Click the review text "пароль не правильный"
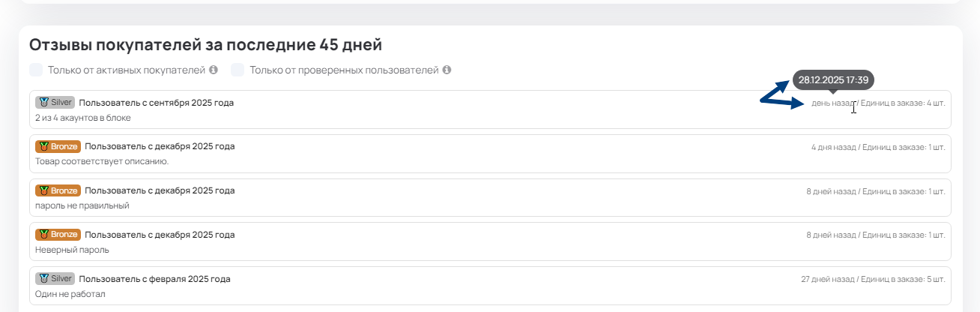The image size is (980, 312). click(82, 205)
